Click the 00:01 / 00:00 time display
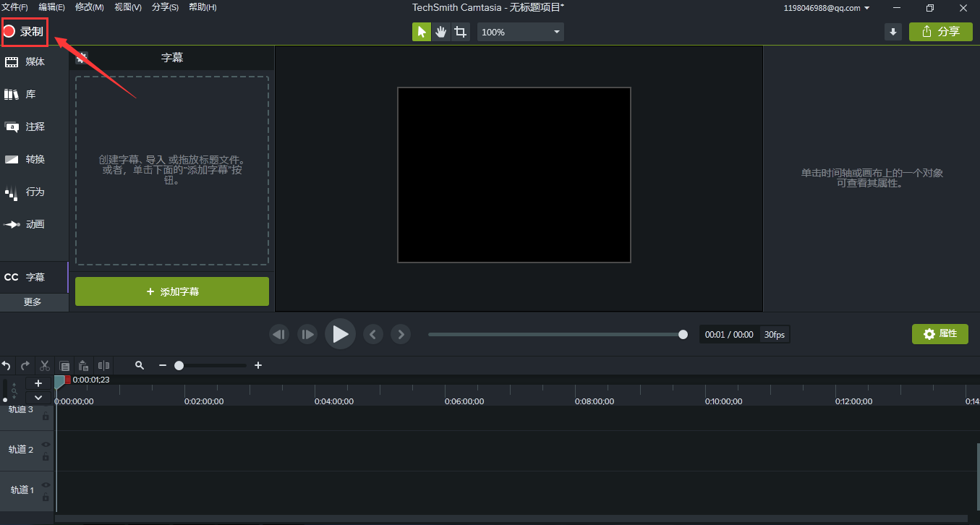Viewport: 980px width, 525px height. pos(729,335)
